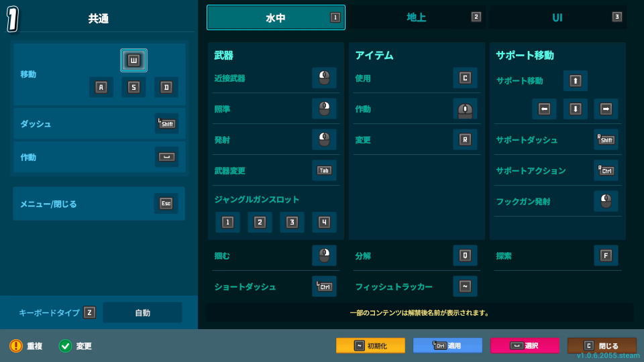Click the 適用 apply button
The image size is (644, 362).
click(x=447, y=346)
